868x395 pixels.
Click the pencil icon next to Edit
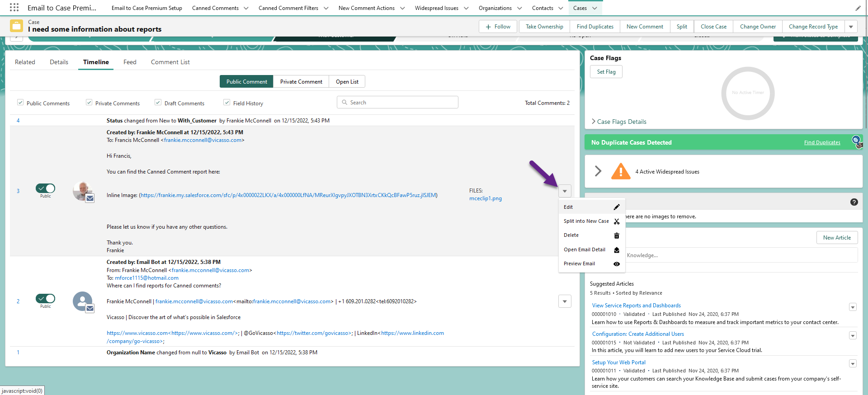click(x=617, y=207)
